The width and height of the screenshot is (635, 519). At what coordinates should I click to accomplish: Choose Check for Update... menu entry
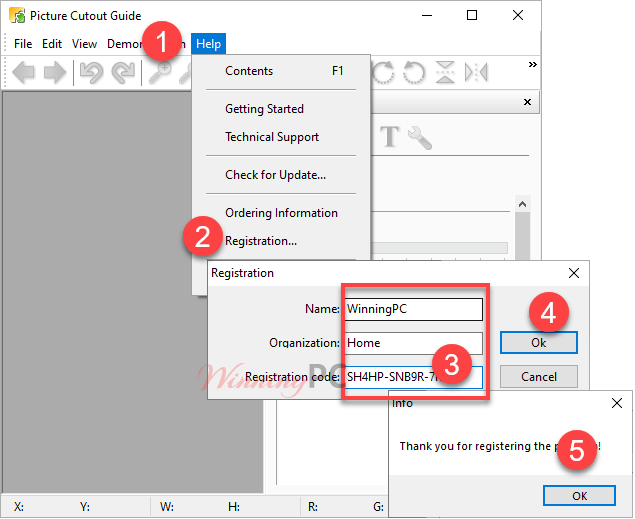click(x=281, y=175)
